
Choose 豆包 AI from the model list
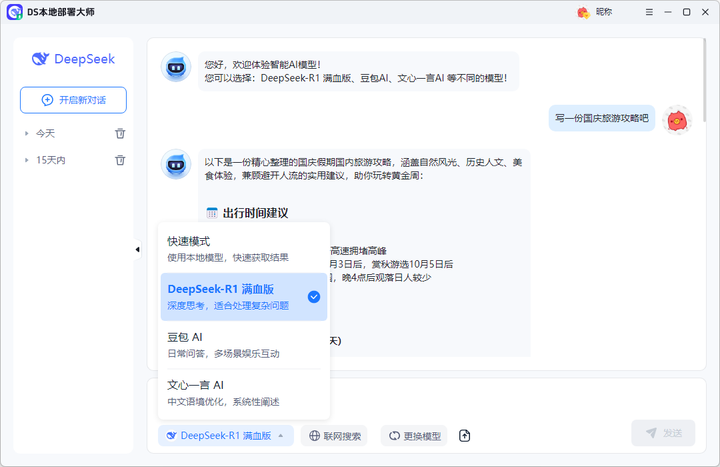[x=244, y=345]
